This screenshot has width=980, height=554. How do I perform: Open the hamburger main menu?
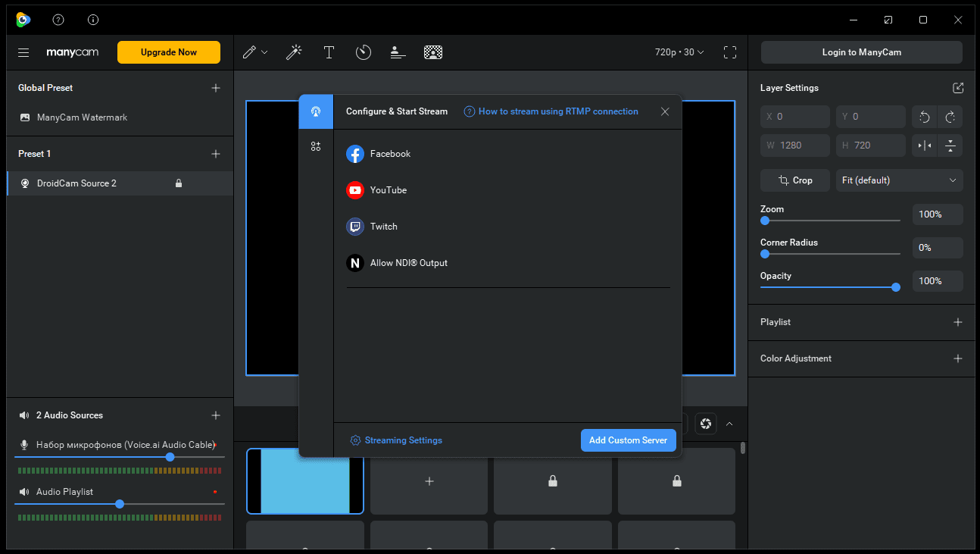23,52
